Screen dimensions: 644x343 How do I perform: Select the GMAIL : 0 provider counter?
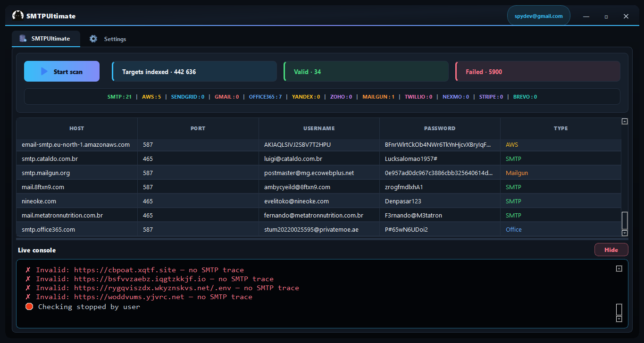click(x=227, y=97)
